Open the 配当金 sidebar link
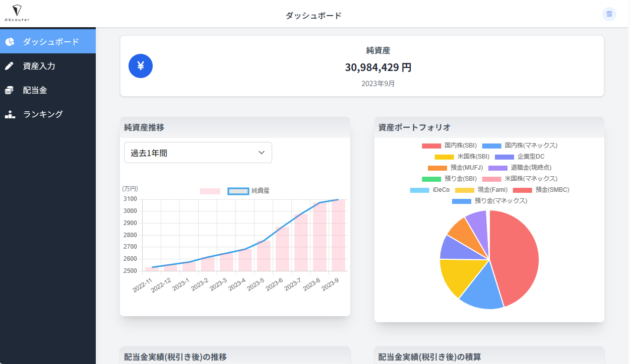Screen dimensions: 630x364 (35, 90)
